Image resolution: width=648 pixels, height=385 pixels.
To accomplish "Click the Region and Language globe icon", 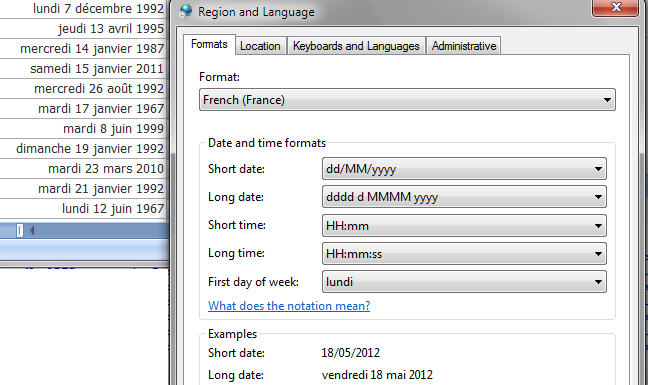I will tap(185, 11).
